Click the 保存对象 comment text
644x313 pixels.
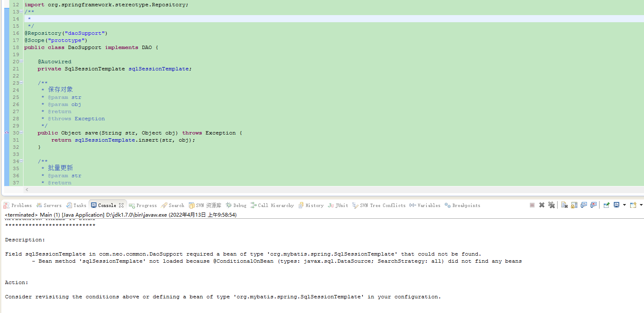pos(60,90)
